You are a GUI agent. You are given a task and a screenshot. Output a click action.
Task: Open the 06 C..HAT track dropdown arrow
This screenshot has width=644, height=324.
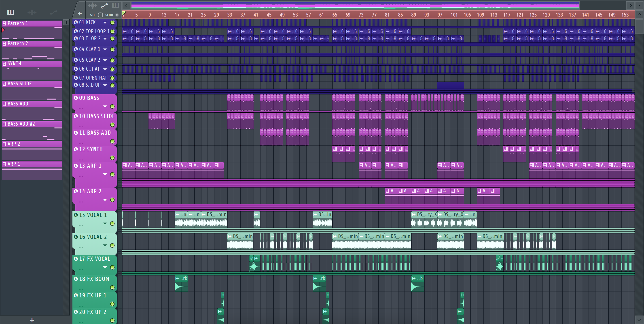105,69
